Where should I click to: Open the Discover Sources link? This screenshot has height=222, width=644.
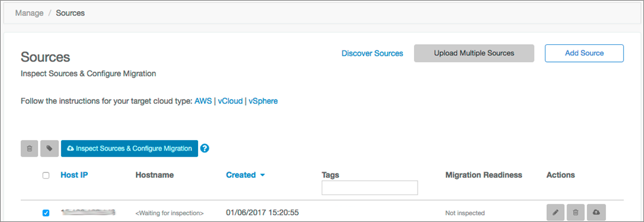[373, 54]
